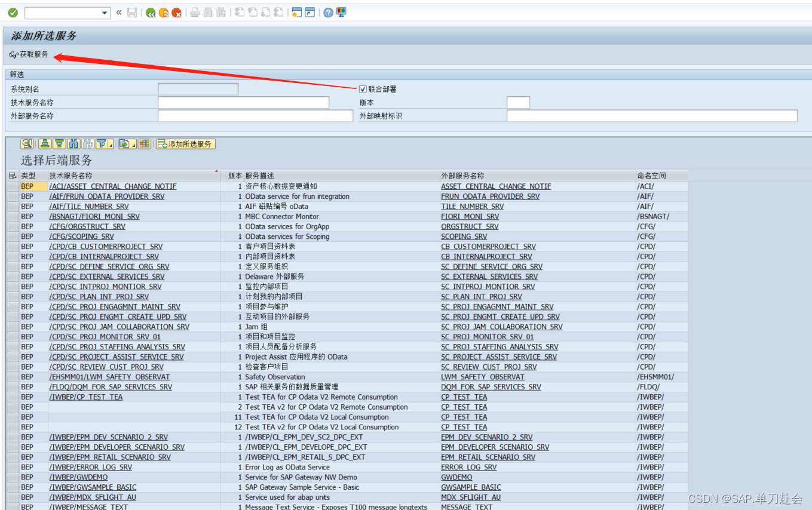
Task: Click the Sort Descending icon
Action: tap(59, 144)
